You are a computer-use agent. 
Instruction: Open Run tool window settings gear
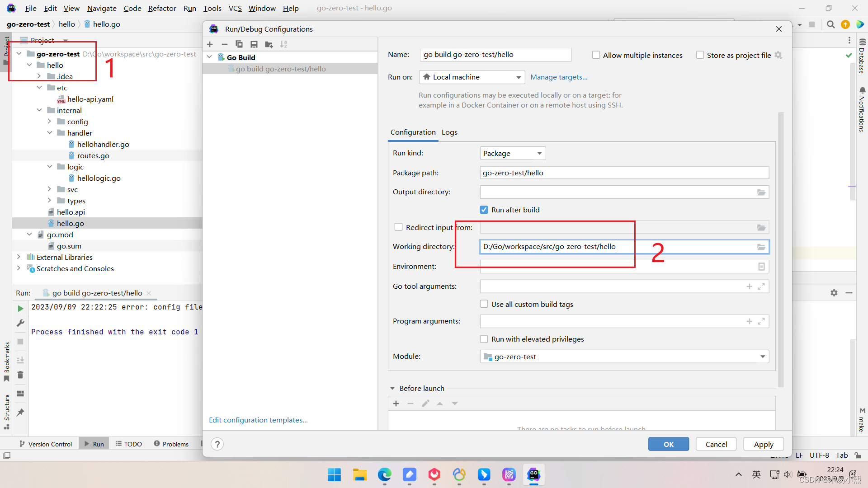click(834, 293)
